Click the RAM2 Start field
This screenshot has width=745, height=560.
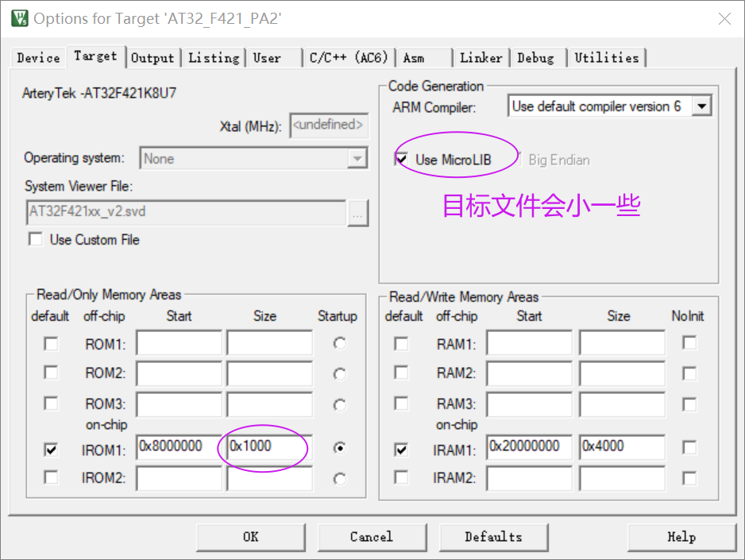point(529,373)
